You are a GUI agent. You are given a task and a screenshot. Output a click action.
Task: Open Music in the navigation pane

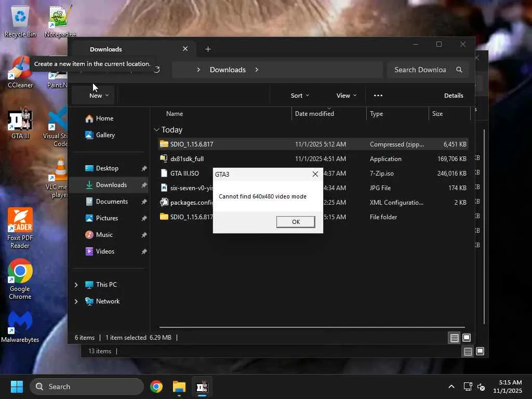click(104, 235)
